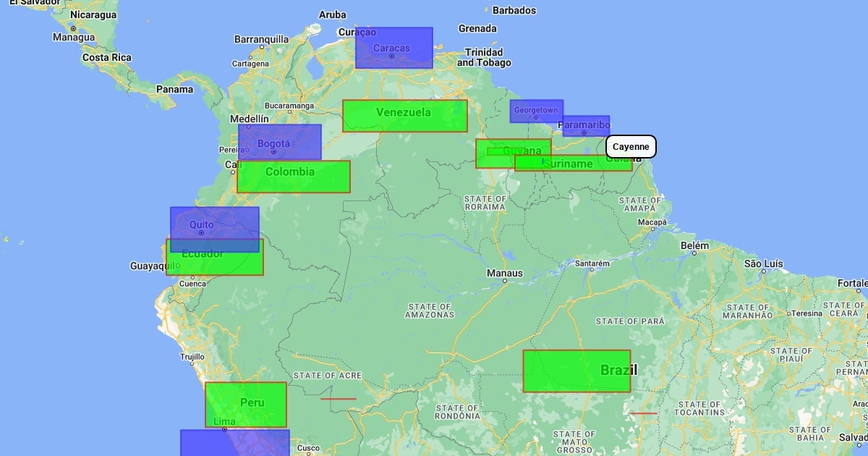Select the São Luís city label

pyautogui.click(x=764, y=263)
